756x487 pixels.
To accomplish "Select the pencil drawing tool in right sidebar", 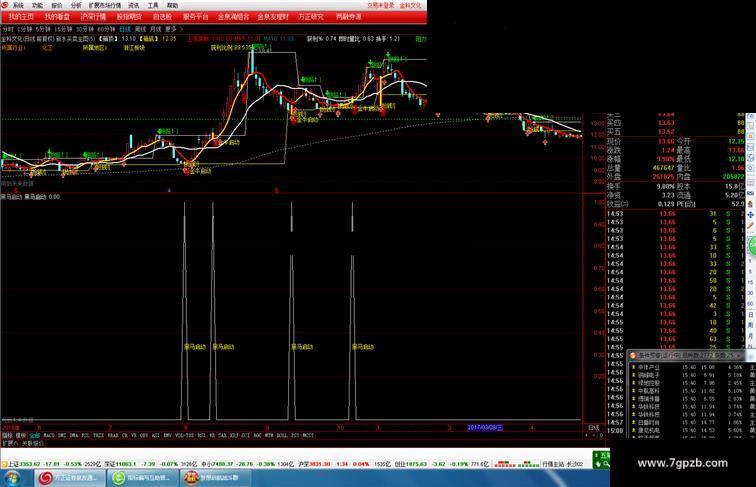I will (751, 226).
